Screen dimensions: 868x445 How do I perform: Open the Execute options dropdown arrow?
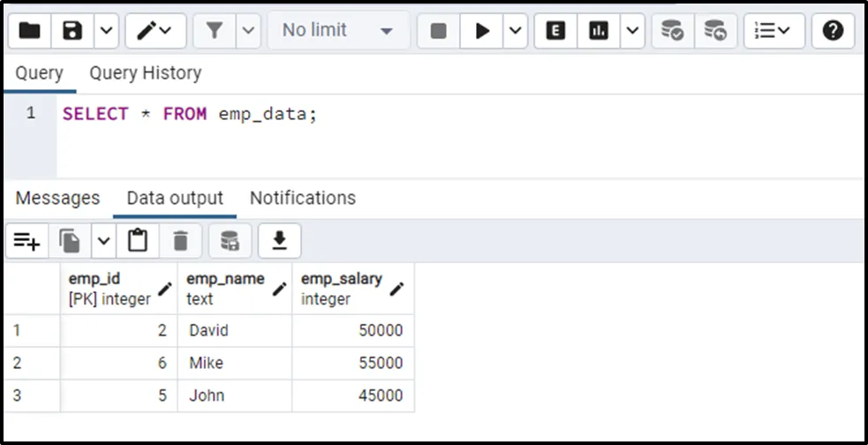click(x=515, y=31)
